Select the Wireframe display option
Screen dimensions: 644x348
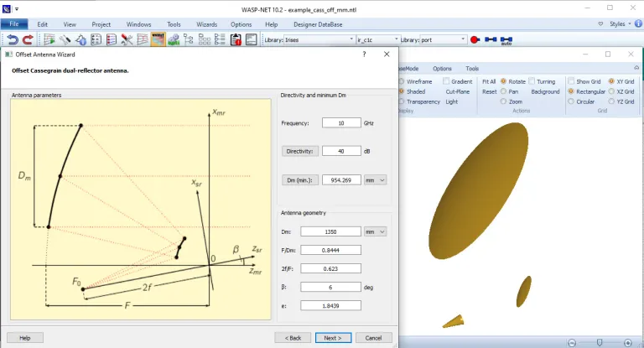[415, 81]
